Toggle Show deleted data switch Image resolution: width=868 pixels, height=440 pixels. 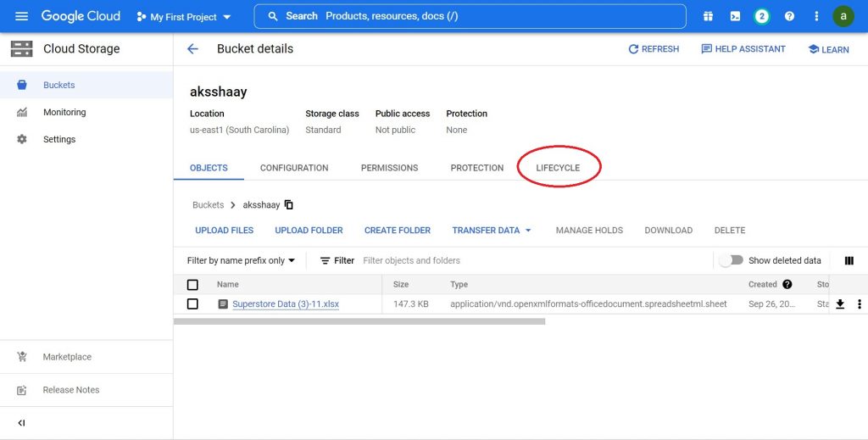731,260
